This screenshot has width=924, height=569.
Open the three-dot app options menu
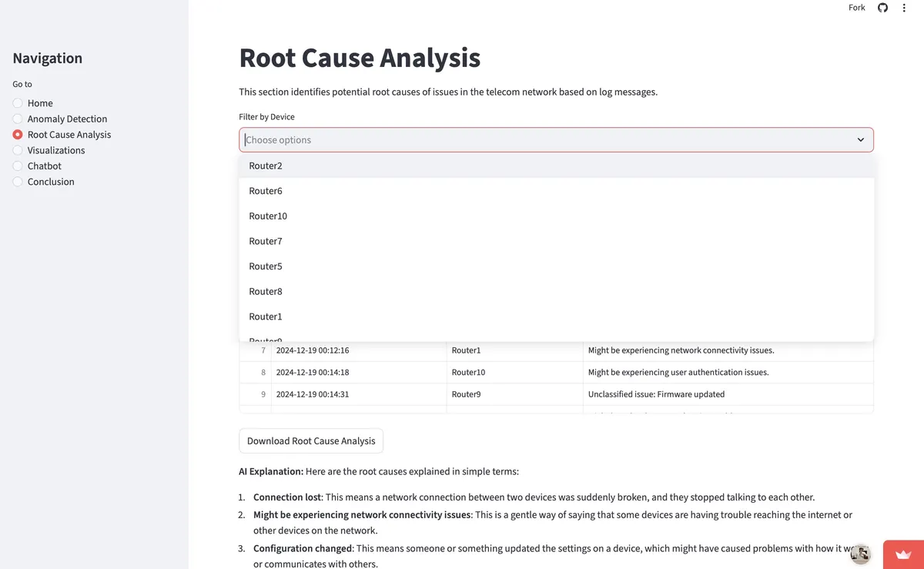pyautogui.click(x=904, y=8)
